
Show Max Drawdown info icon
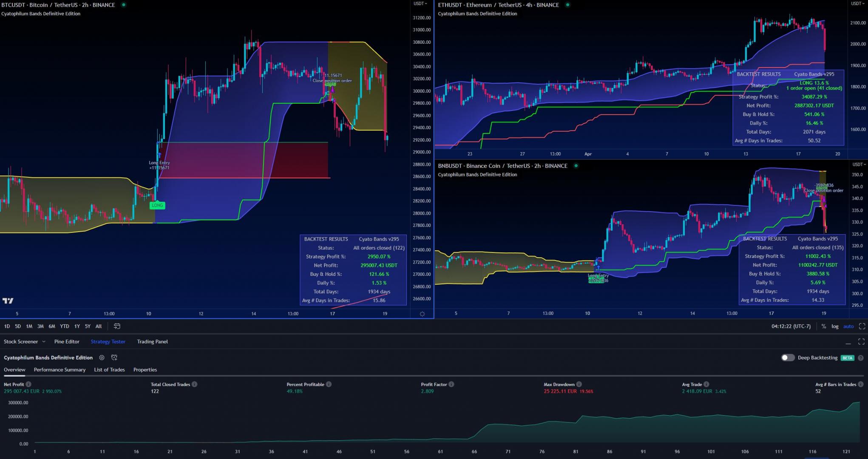pos(579,384)
